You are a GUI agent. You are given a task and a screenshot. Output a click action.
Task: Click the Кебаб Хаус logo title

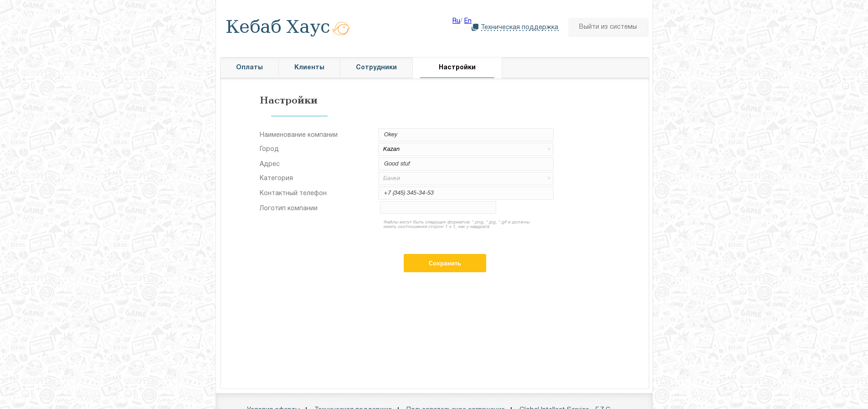(277, 27)
